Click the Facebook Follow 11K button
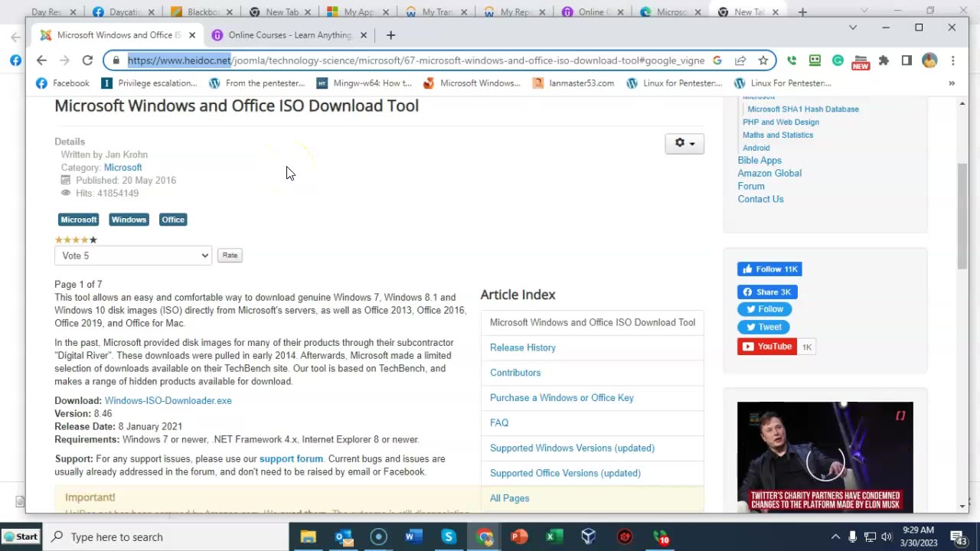The height and width of the screenshot is (551, 980). [769, 269]
